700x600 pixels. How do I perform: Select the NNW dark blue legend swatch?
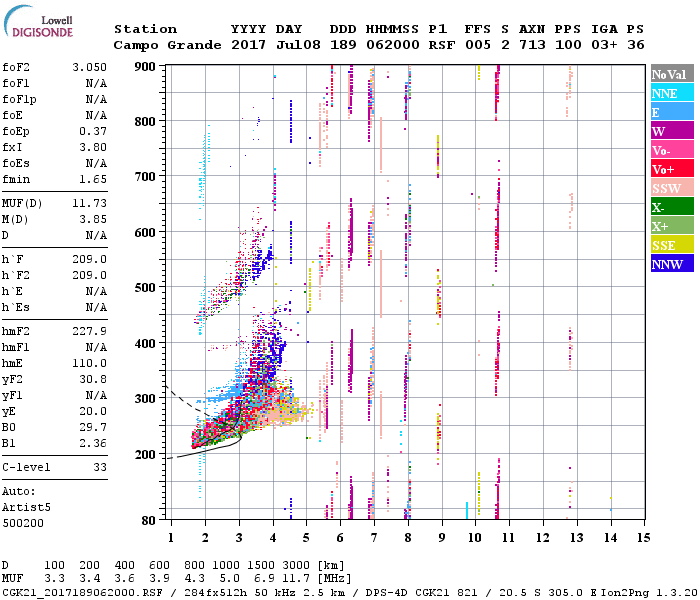pyautogui.click(x=672, y=264)
